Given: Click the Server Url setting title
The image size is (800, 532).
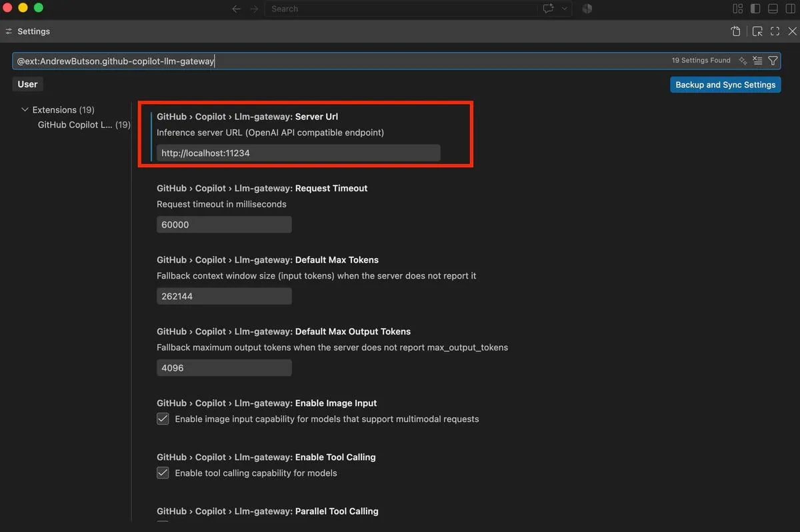Looking at the screenshot, I should [x=247, y=117].
